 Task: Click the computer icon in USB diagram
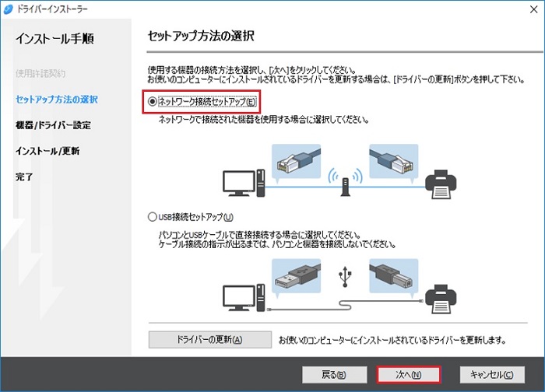(x=244, y=298)
